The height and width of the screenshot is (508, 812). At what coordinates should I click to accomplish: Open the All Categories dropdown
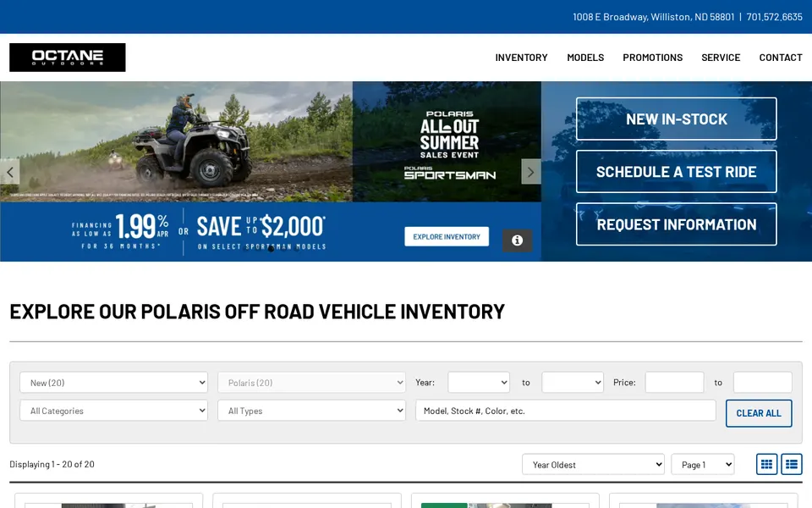click(113, 411)
